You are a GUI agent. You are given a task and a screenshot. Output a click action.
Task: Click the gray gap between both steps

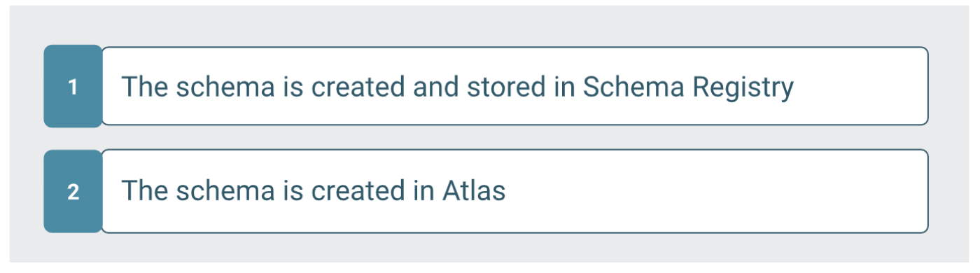click(486, 137)
